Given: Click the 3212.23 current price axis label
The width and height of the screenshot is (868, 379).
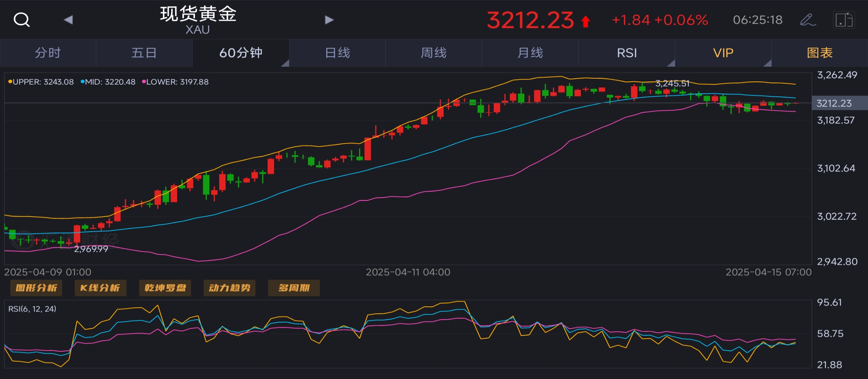Looking at the screenshot, I should click(834, 103).
